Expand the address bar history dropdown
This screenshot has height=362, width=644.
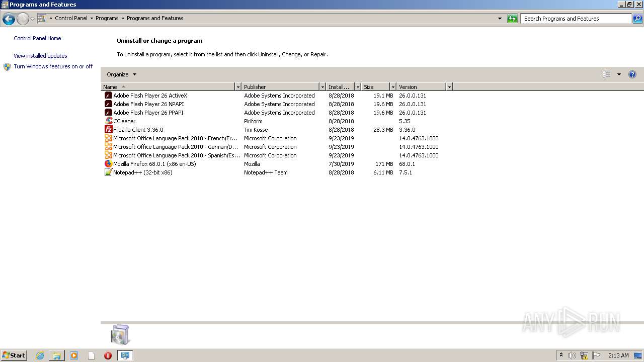(x=500, y=19)
